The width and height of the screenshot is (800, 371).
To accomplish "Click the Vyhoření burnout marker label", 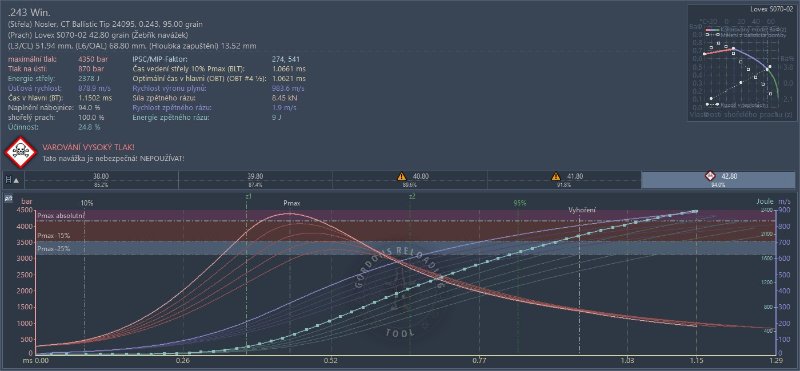I will (x=582, y=210).
